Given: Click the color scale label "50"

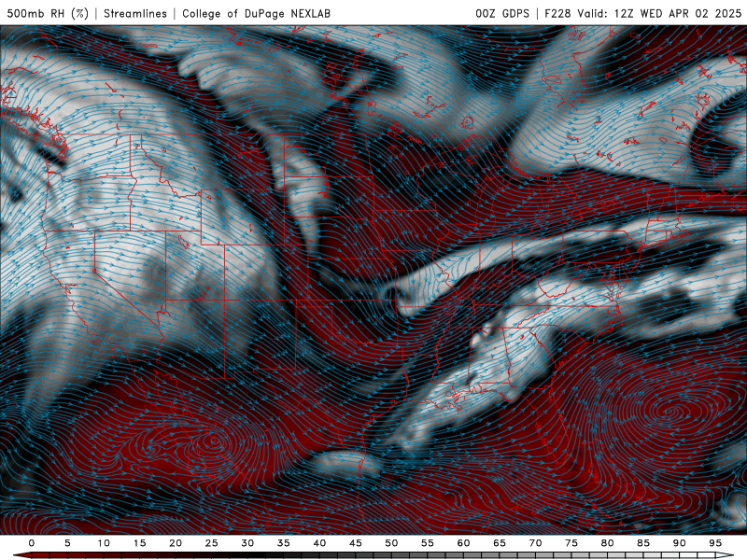Looking at the screenshot, I should click(391, 543).
